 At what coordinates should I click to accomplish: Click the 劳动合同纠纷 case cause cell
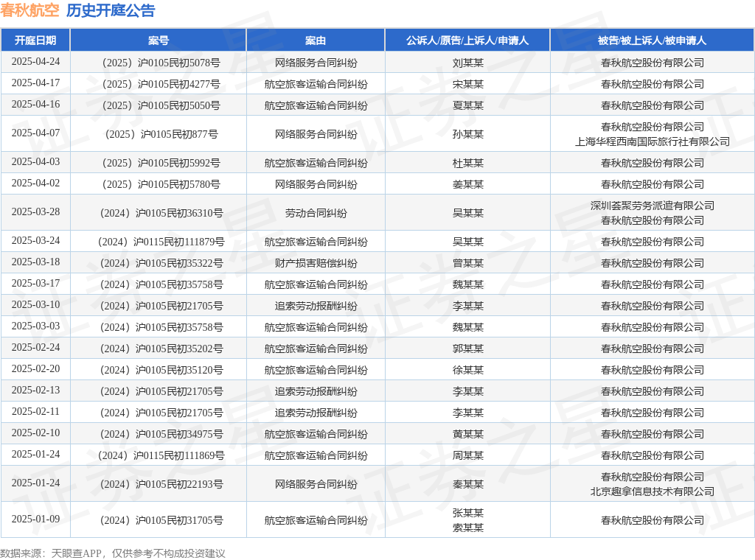(x=316, y=213)
